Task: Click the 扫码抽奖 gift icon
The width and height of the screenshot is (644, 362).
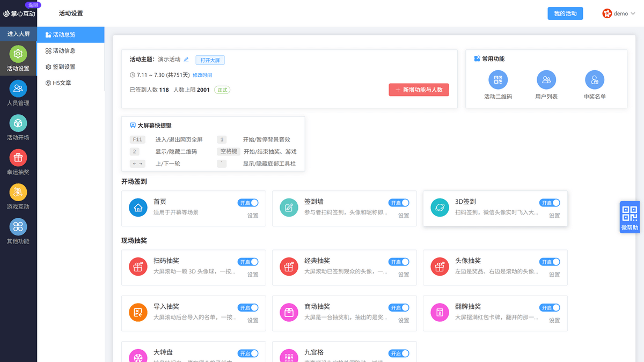Action: click(x=138, y=267)
